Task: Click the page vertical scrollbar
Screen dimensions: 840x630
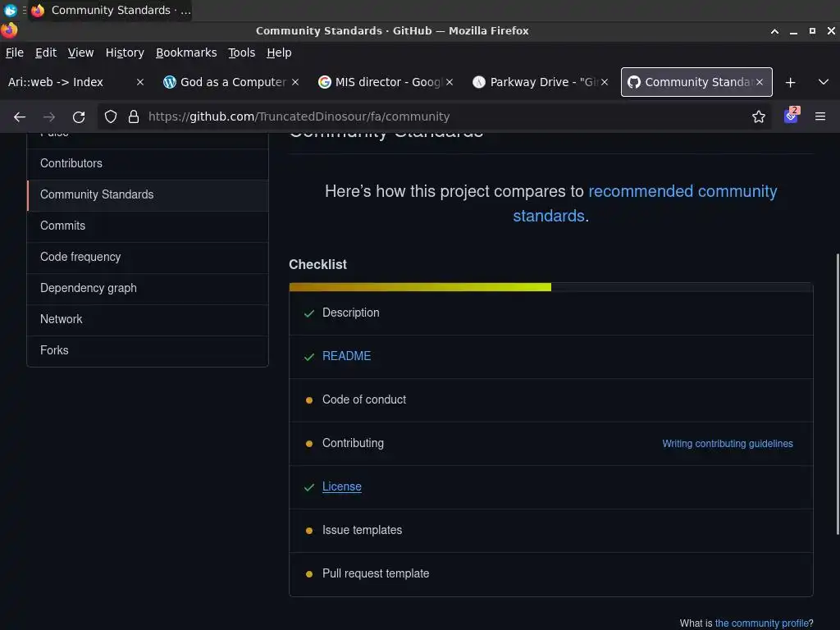Action: tap(838, 394)
